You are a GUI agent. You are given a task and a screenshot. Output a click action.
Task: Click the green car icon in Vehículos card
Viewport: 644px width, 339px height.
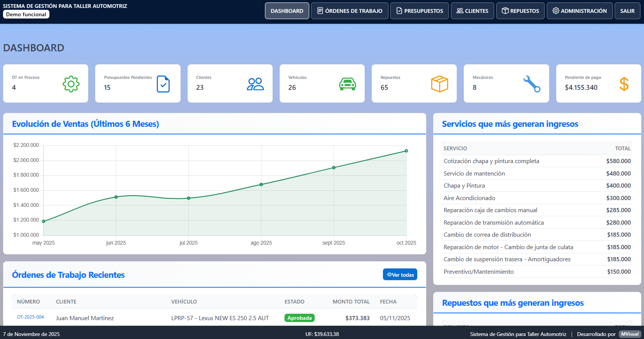(347, 84)
